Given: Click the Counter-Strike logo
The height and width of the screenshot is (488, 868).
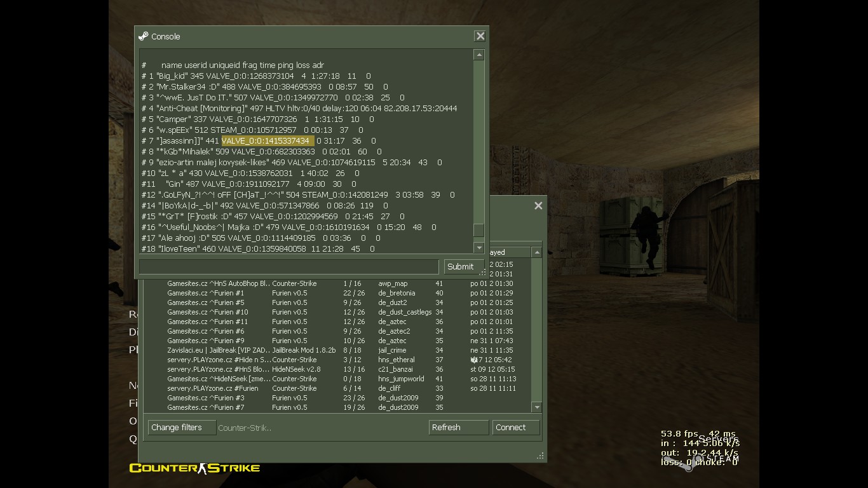Looking at the screenshot, I should [194, 468].
